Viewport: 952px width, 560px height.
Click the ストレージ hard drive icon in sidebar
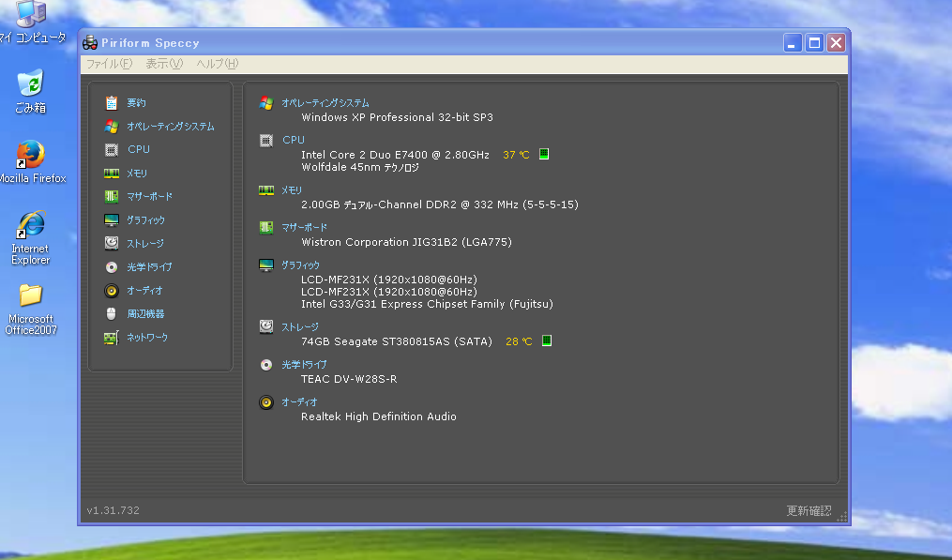pos(111,243)
